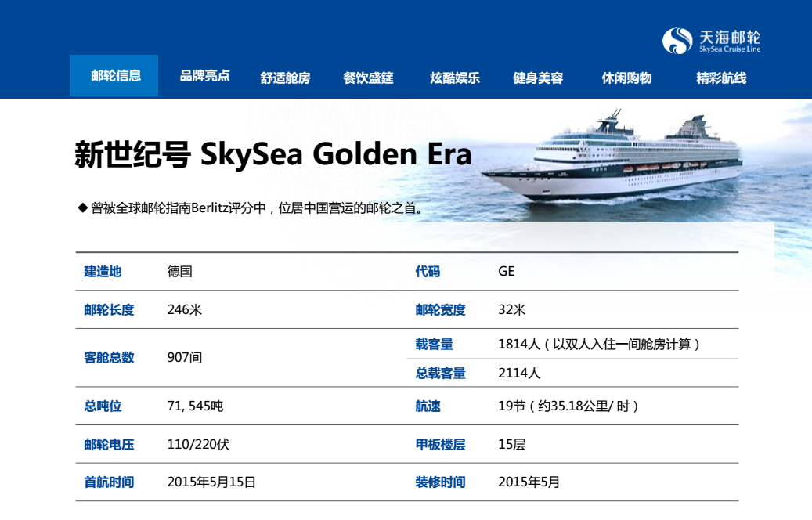Click the title 新世纪号 SkySea Golden Era
This screenshot has width=812, height=520.
pyautogui.click(x=273, y=154)
